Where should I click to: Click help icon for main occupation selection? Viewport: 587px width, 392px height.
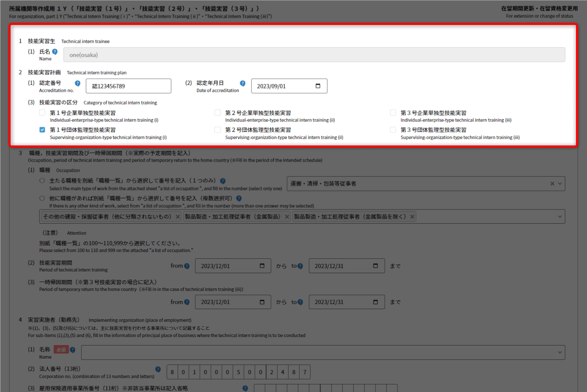click(223, 181)
